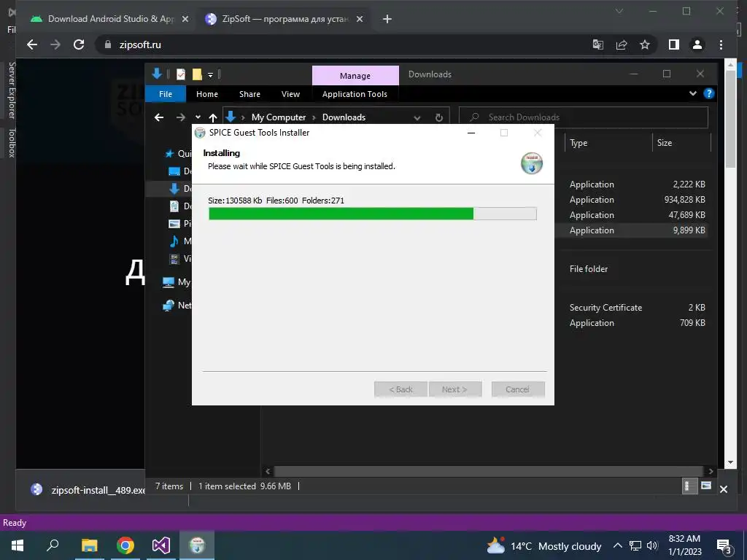The width and height of the screenshot is (747, 560).
Task: Click Downloads in the breadcrumb path
Action: 344,117
